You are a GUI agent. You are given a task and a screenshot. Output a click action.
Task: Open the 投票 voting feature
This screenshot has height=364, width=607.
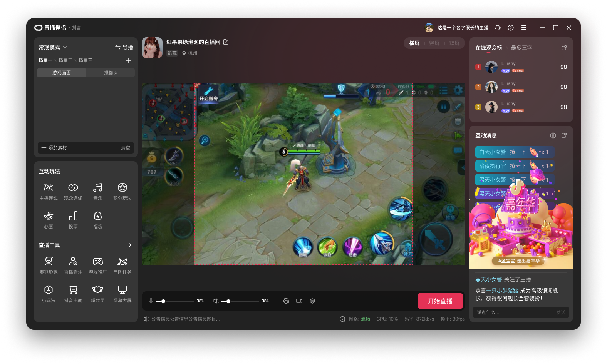73,220
